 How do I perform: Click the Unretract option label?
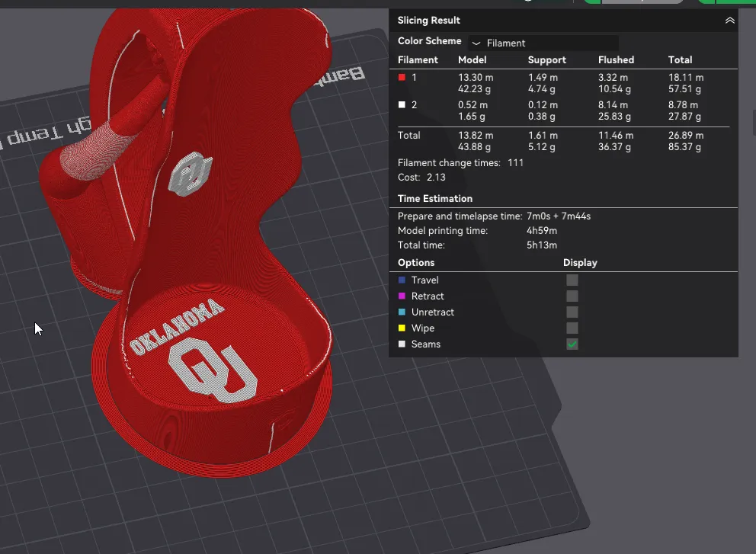point(432,312)
